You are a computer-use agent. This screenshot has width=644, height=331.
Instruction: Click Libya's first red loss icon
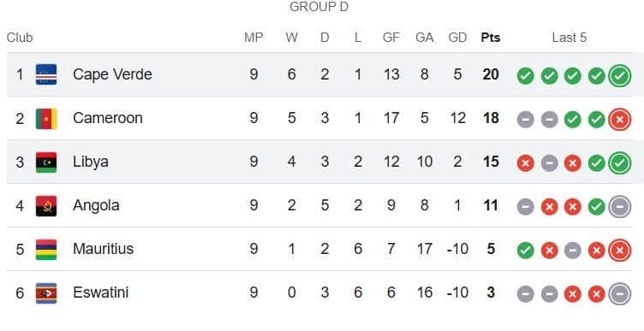525,163
